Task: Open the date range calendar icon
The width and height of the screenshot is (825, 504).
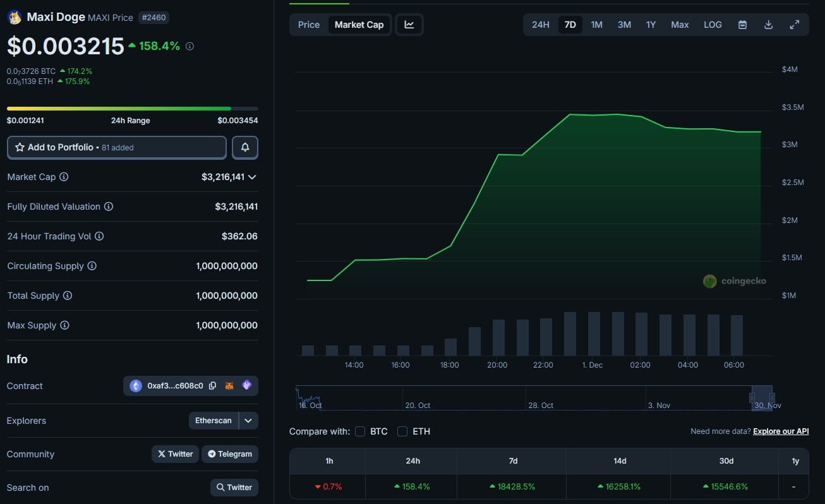Action: point(742,24)
